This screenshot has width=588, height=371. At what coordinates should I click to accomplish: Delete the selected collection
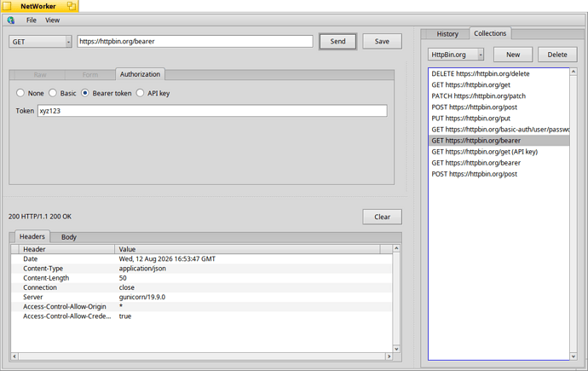(557, 55)
